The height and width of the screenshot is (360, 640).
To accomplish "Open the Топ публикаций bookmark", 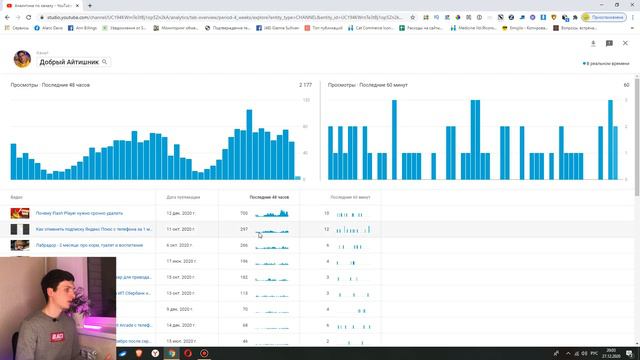I will coord(324,28).
